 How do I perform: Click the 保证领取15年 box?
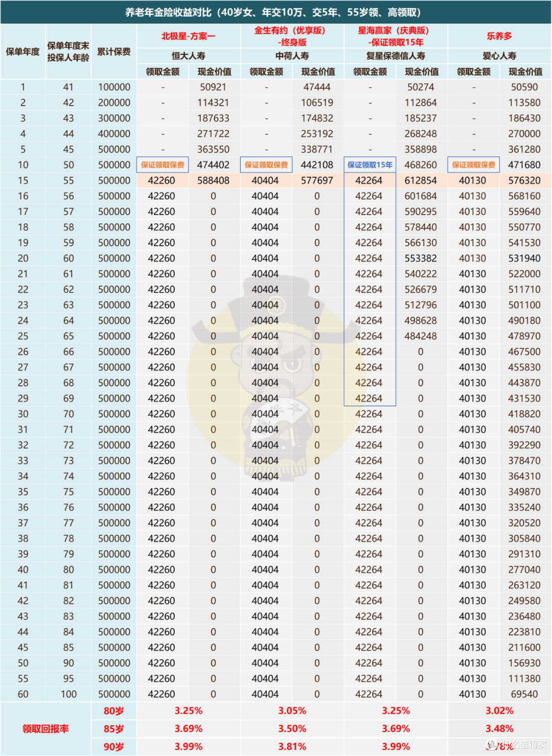click(370, 165)
